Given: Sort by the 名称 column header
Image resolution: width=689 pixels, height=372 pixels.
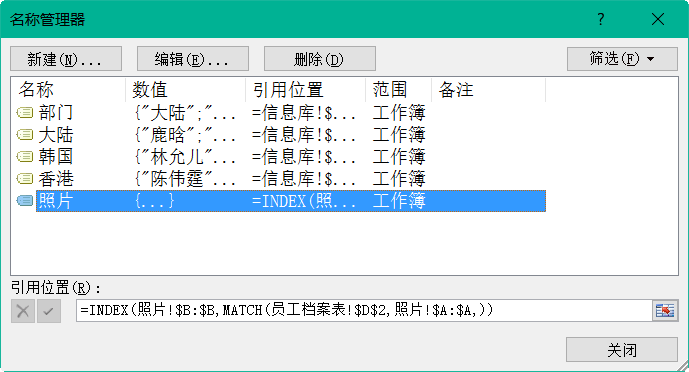Looking at the screenshot, I should [68, 90].
